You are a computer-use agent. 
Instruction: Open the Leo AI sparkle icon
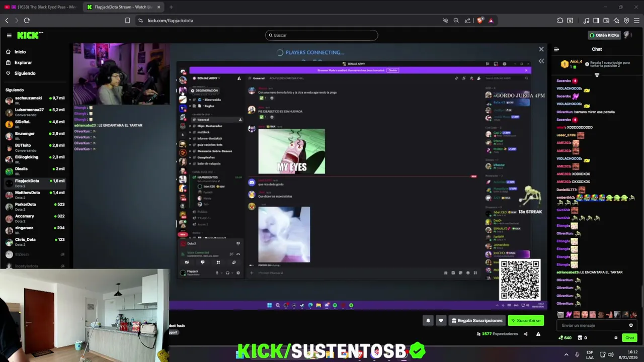616,21
